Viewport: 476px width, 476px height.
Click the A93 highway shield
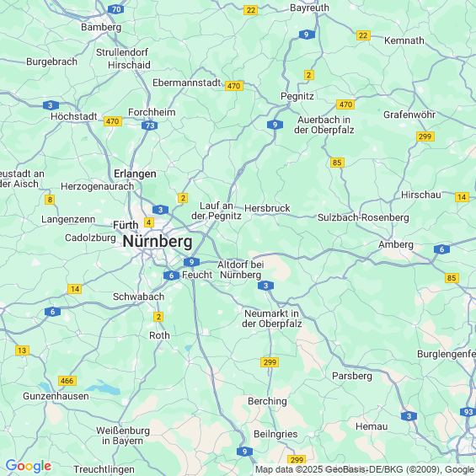(468, 412)
